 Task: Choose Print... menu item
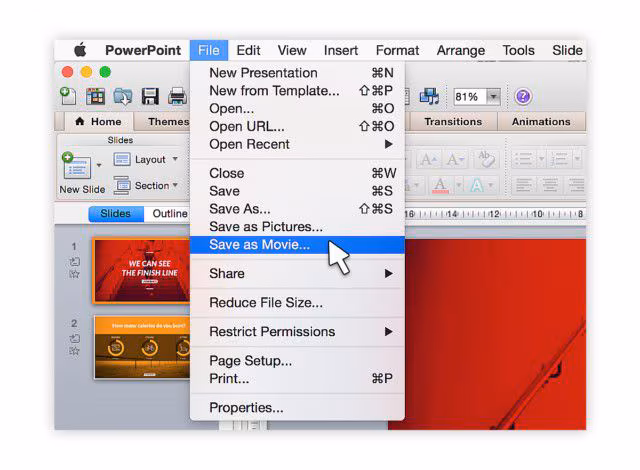pyautogui.click(x=297, y=379)
